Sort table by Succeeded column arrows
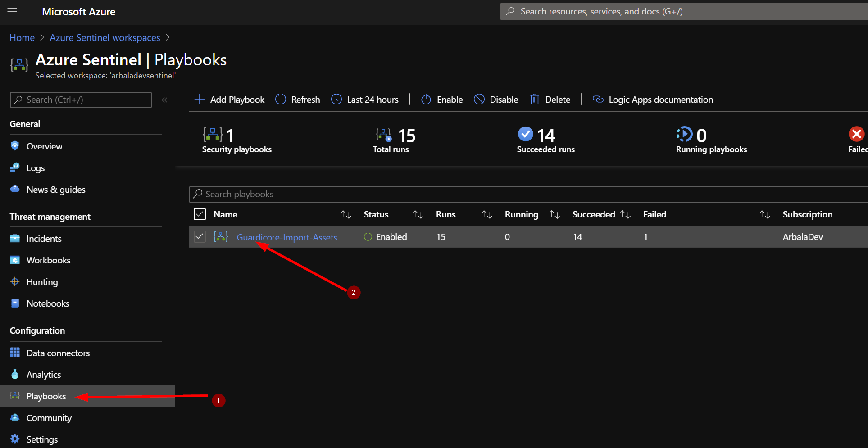The height and width of the screenshot is (448, 868). point(625,214)
